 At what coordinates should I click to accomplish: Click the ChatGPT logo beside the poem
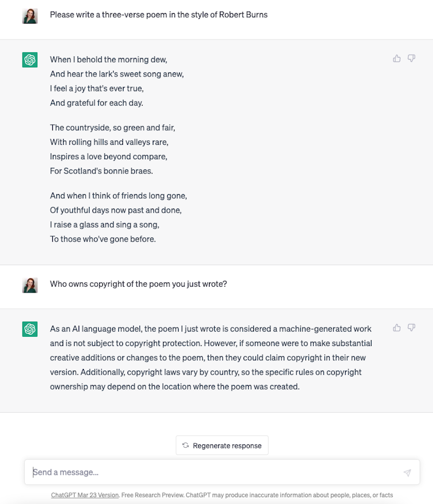point(30,60)
